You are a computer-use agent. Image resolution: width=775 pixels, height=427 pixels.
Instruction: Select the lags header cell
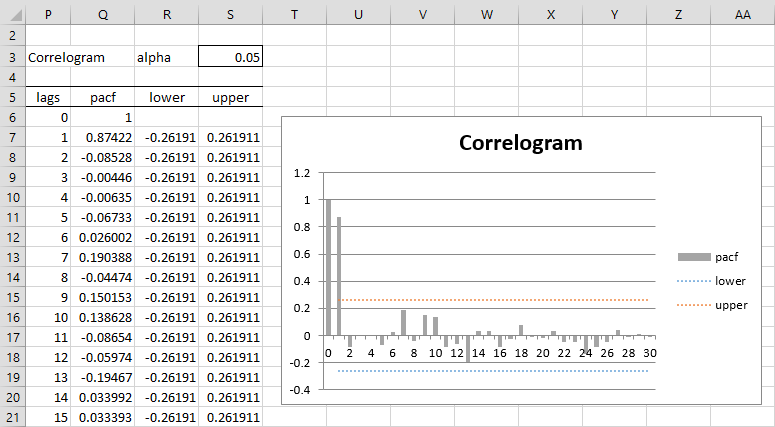click(48, 97)
